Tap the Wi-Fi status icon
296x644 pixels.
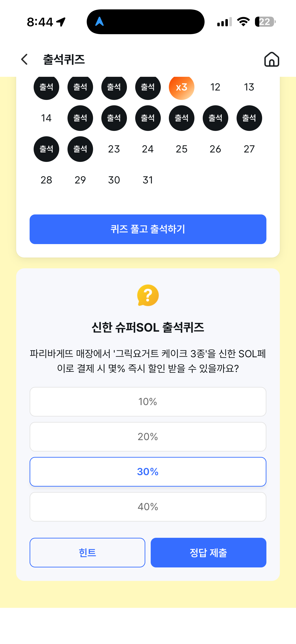pyautogui.click(x=243, y=22)
